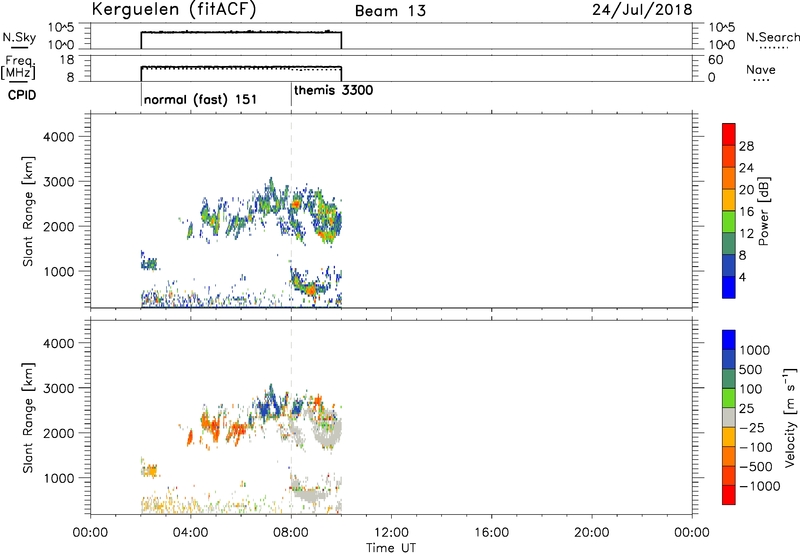Click the "16" value on the Power scale
Viewport: 800px width, 554px height.
(746, 212)
